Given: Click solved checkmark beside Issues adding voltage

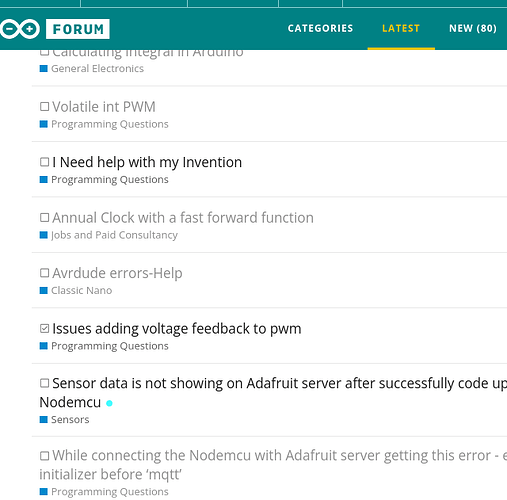Looking at the screenshot, I should 44,328.
